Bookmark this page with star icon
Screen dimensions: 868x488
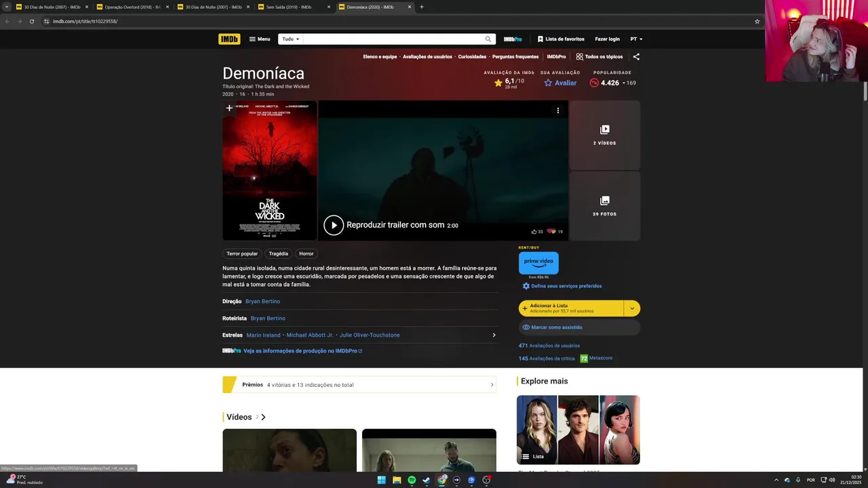[x=757, y=21]
